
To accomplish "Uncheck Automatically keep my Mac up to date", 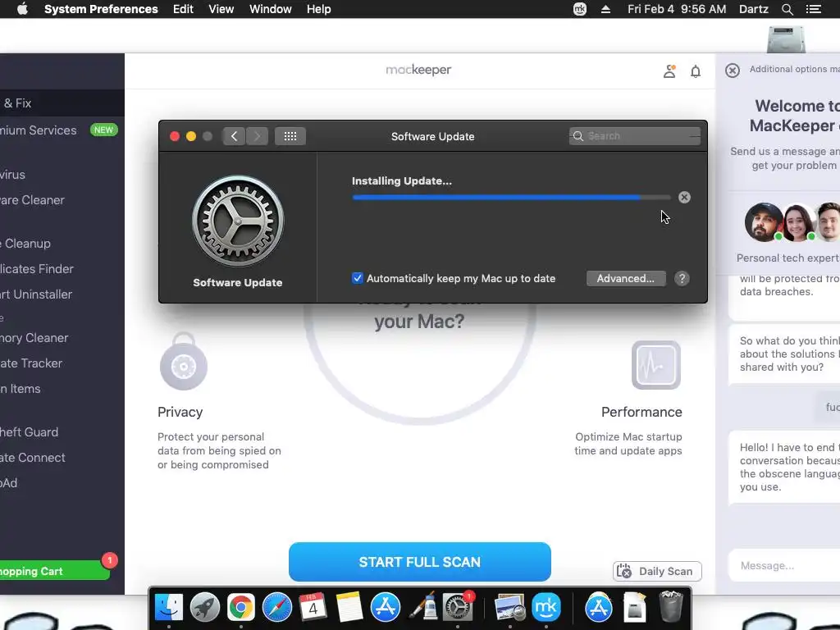I will click(x=358, y=278).
